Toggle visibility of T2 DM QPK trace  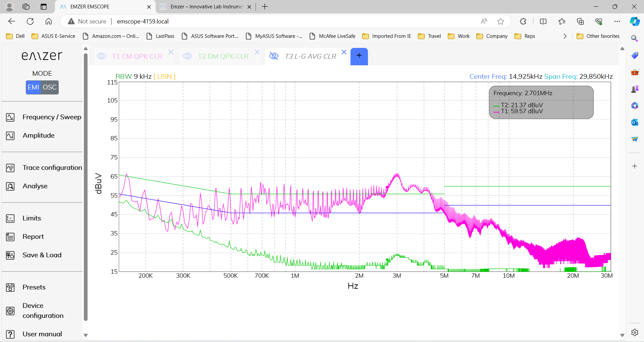tap(187, 56)
